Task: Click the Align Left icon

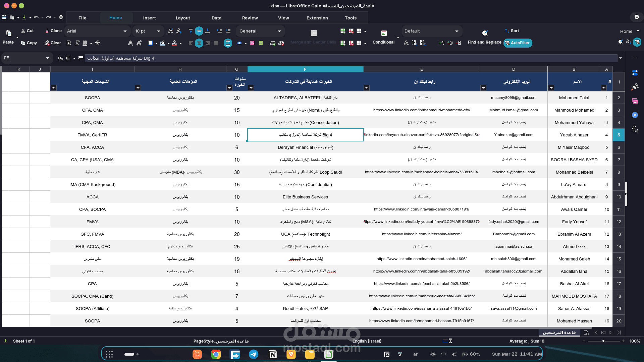Action: pyautogui.click(x=191, y=43)
